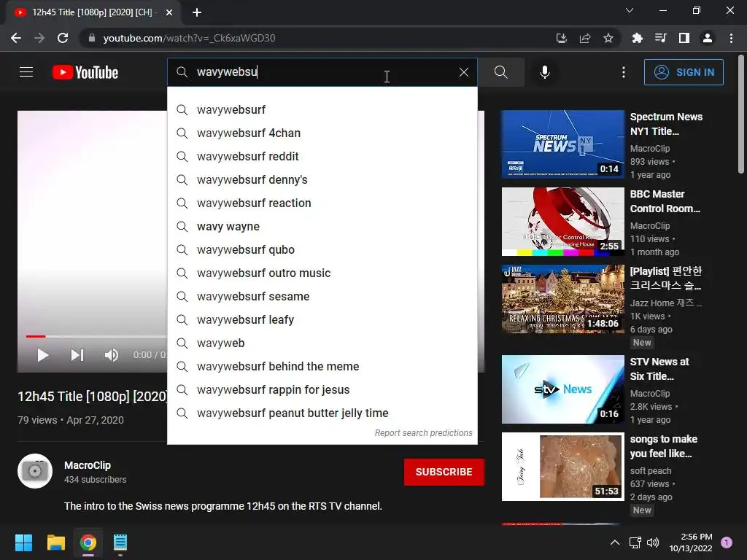
Task: Click the SIGN IN button
Action: click(684, 72)
